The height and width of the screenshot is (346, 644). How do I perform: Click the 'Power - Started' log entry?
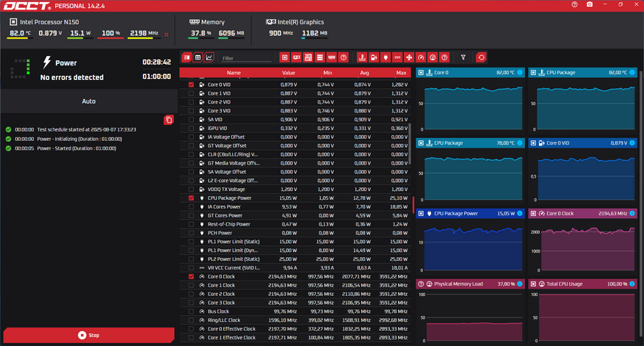[76, 148]
